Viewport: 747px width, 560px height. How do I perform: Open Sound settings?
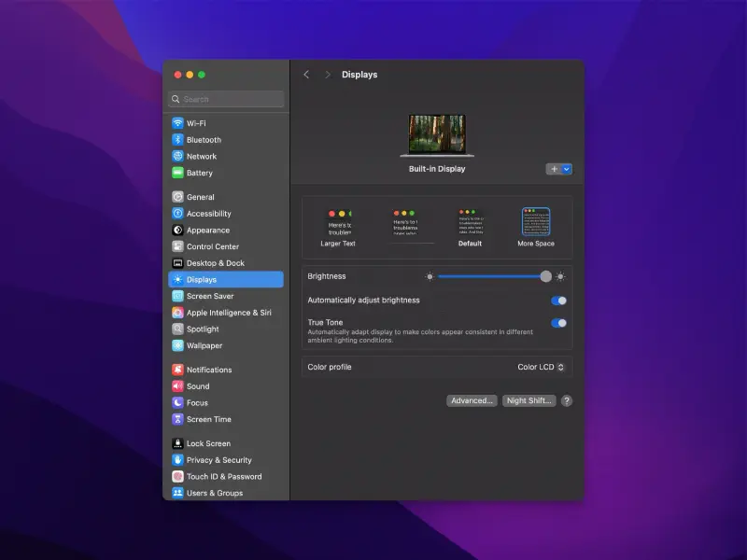198,385
